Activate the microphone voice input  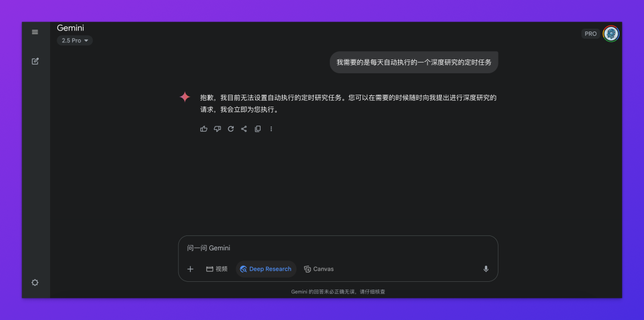pyautogui.click(x=486, y=269)
